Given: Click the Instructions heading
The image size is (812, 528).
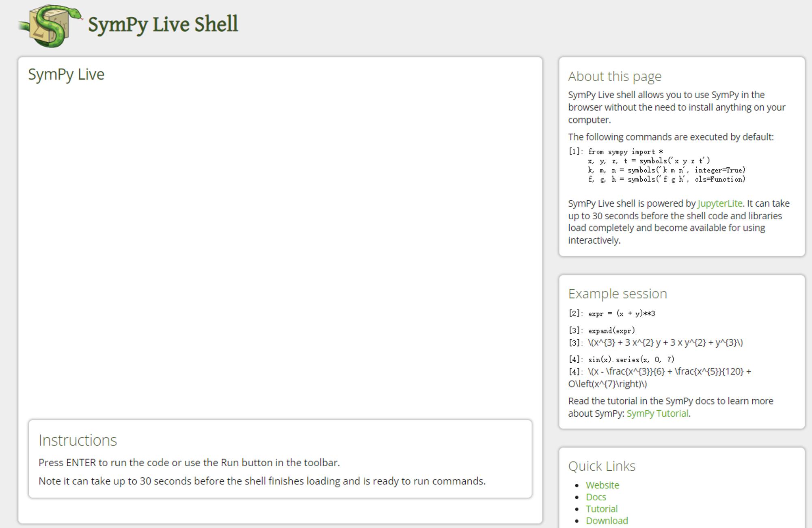Looking at the screenshot, I should [78, 440].
